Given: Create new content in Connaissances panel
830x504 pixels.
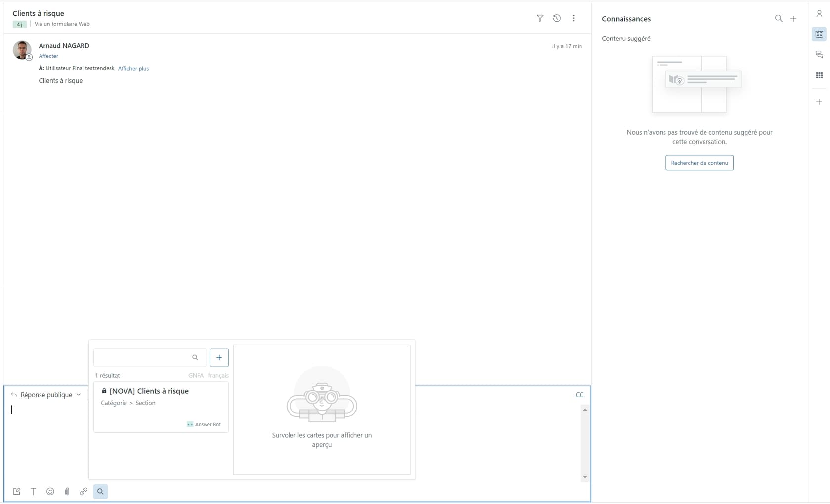Looking at the screenshot, I should pyautogui.click(x=794, y=18).
